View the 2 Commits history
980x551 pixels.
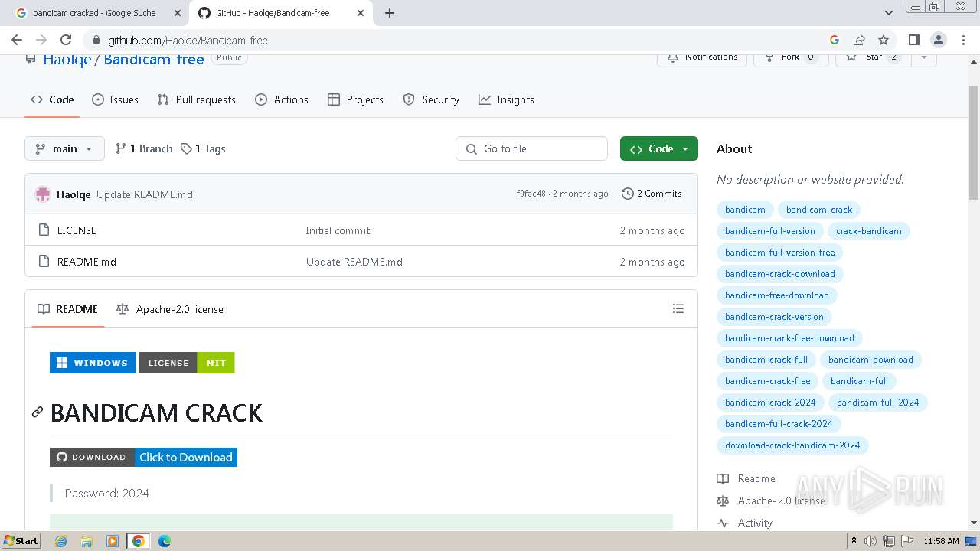coord(652,194)
